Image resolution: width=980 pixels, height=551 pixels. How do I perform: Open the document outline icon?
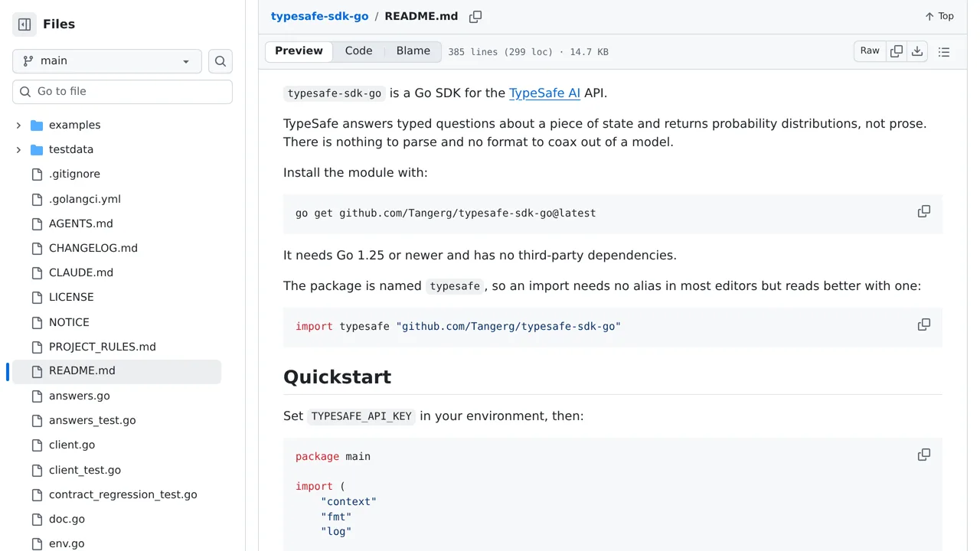(x=944, y=52)
